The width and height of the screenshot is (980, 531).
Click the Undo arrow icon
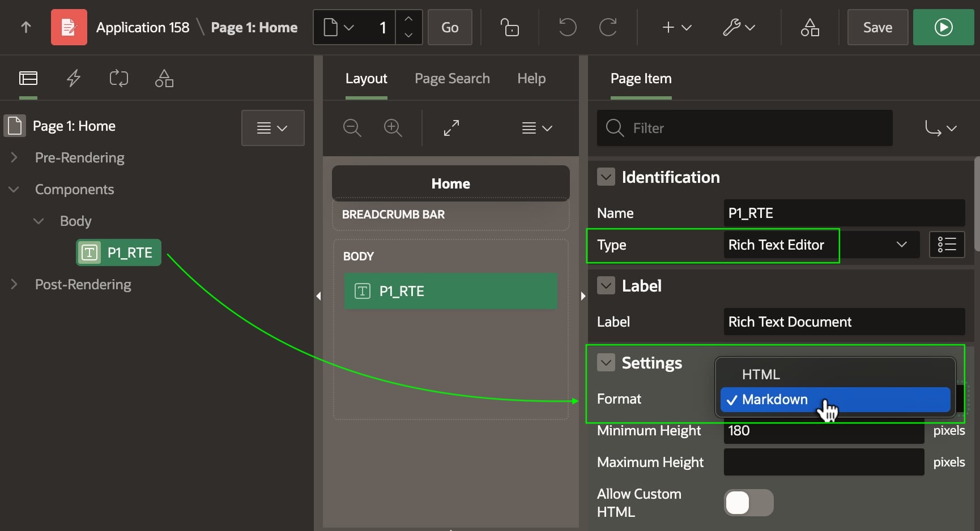pyautogui.click(x=567, y=27)
